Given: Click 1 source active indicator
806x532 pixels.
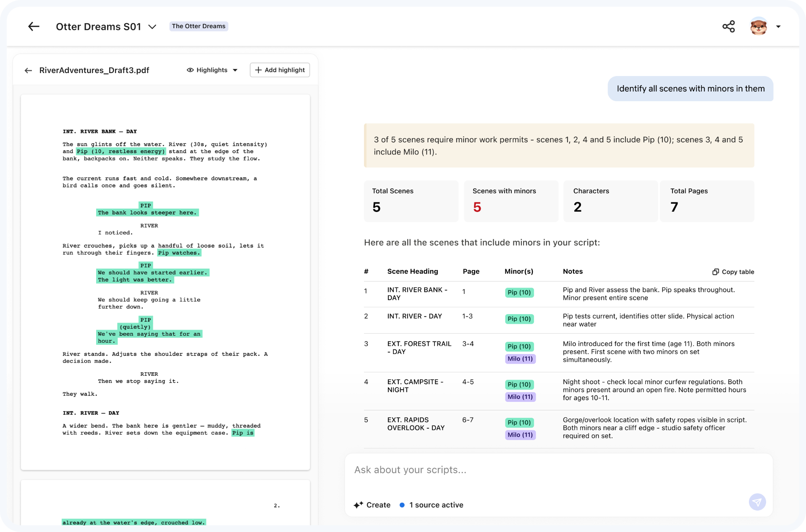Looking at the screenshot, I should tap(432, 505).
